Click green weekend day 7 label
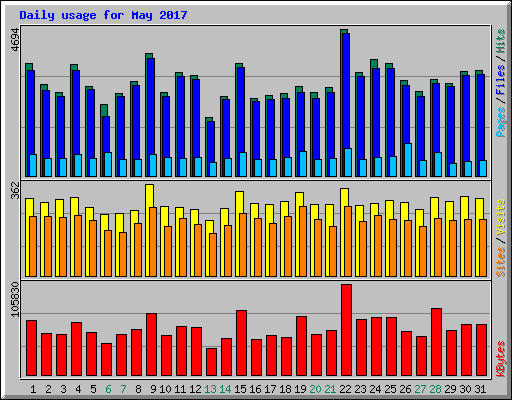 coord(123,389)
